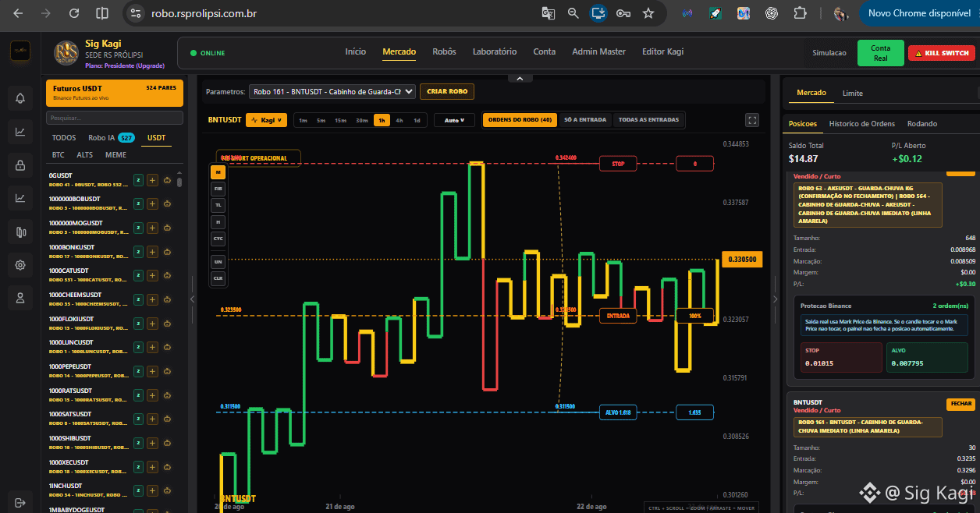Click the robot icon for 1000CHEEMSUSDT
The width and height of the screenshot is (980, 513).
167,299
